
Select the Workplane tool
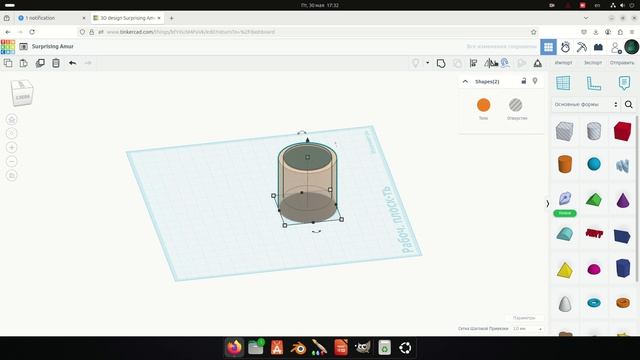coord(563,83)
